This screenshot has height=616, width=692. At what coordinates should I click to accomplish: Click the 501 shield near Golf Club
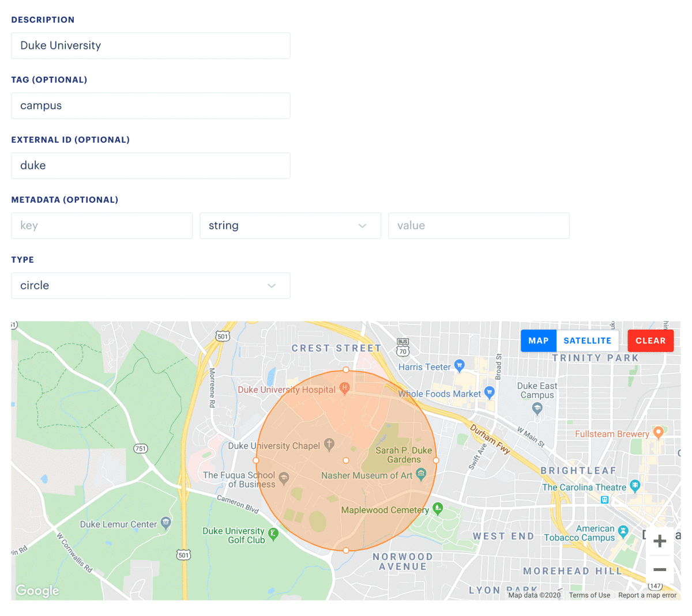pyautogui.click(x=183, y=555)
